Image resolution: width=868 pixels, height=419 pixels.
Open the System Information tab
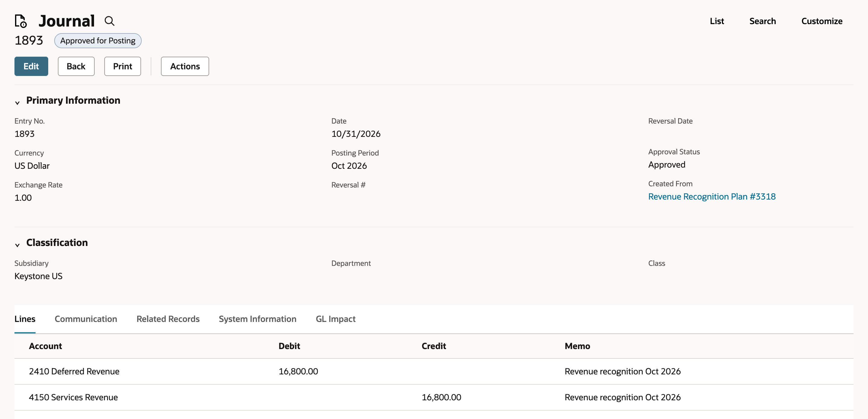click(x=257, y=319)
